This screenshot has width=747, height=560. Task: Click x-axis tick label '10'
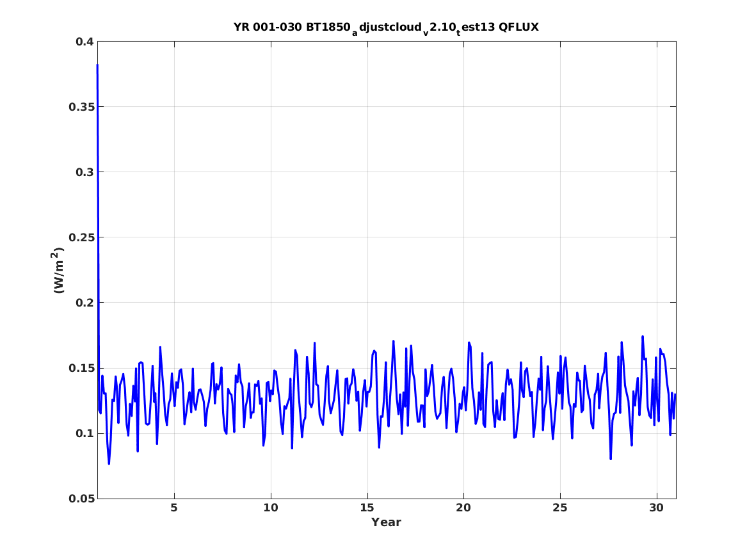coord(271,508)
